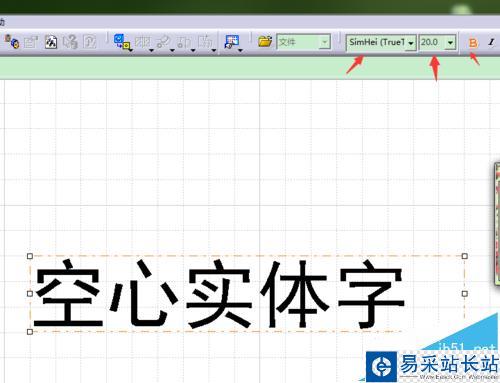Expand the arrow under the blue-yellow view icon

pos(131,50)
